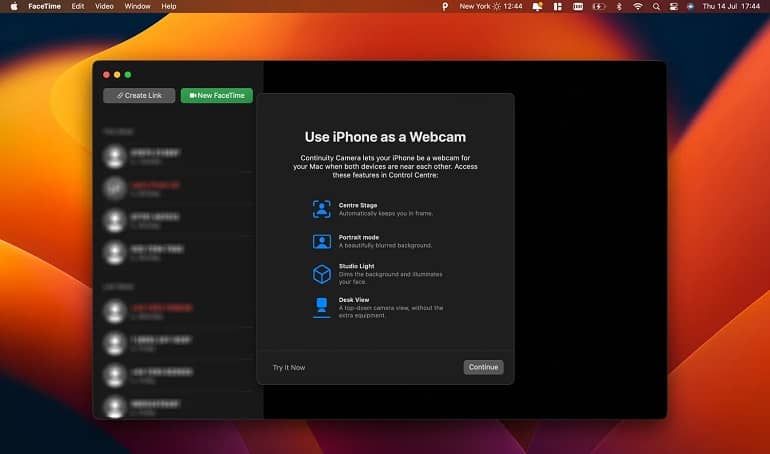
Task: Open Control Centre in menu bar
Action: point(673,6)
